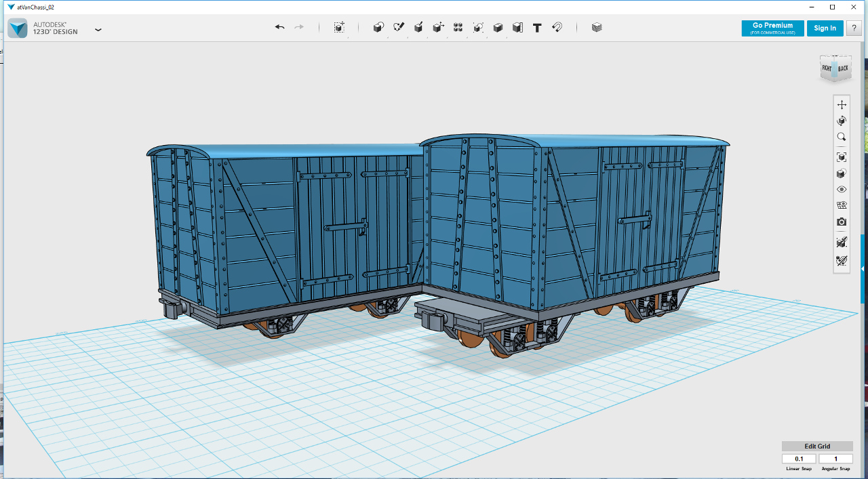The width and height of the screenshot is (868, 479).
Task: Select the Pan navigation tool
Action: click(842, 104)
